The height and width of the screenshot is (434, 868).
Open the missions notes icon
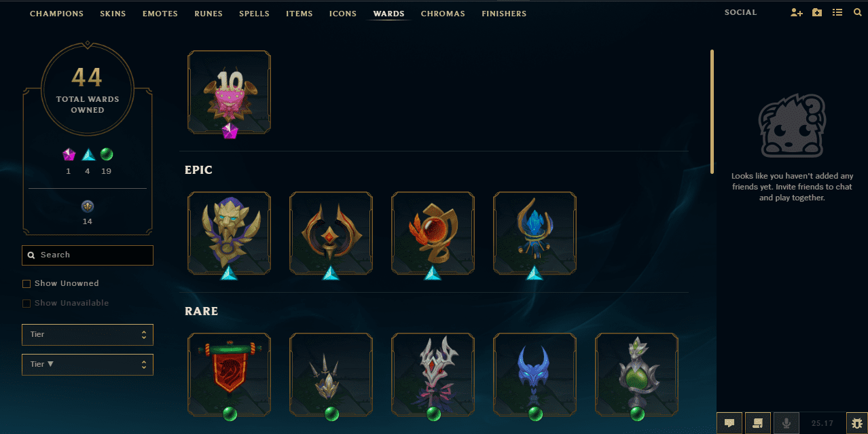(x=758, y=423)
